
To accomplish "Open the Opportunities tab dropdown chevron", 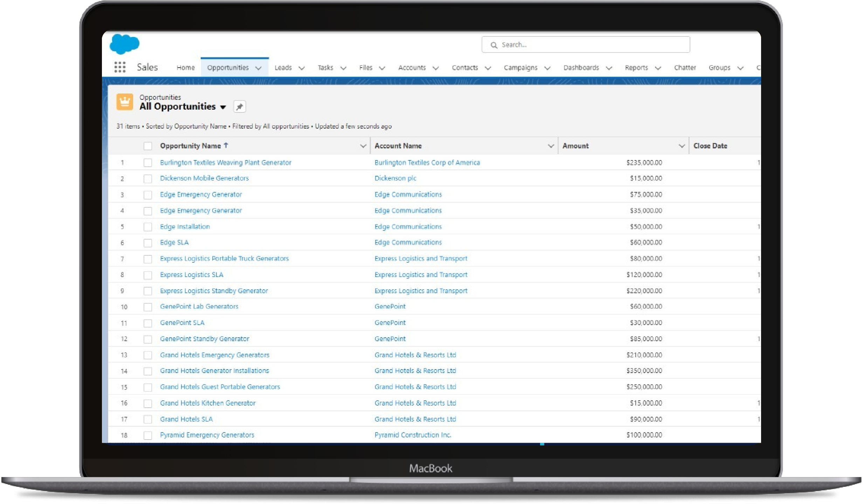I will (258, 68).
